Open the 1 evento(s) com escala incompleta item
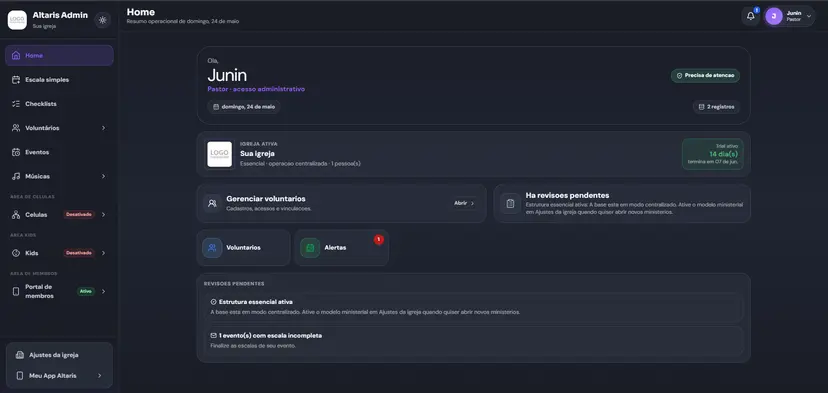This screenshot has width=828, height=393. (x=474, y=341)
